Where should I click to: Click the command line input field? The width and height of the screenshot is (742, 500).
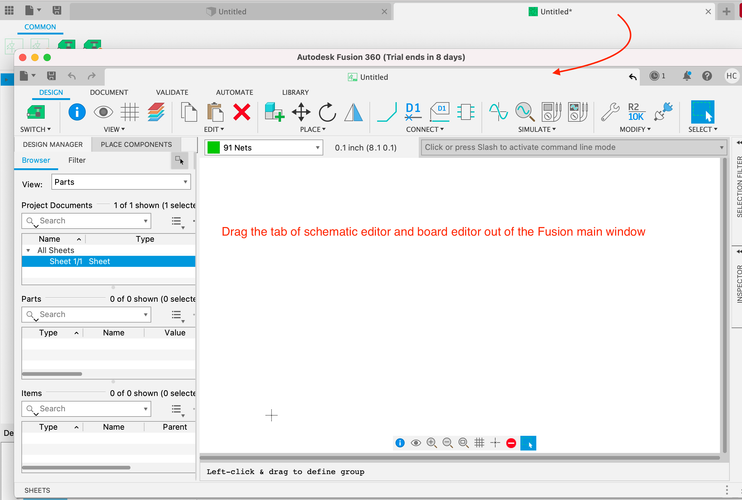[x=573, y=148]
